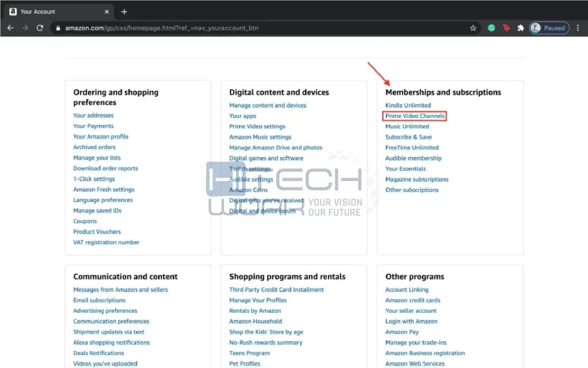Screen dimensions: 588x368
Task: Bookmark this page with the star icon
Action: click(x=473, y=28)
